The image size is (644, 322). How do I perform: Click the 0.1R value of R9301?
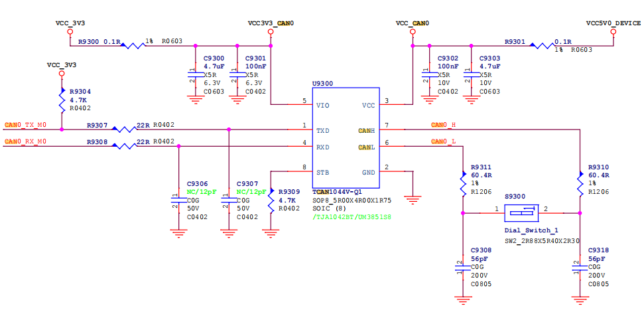click(562, 42)
